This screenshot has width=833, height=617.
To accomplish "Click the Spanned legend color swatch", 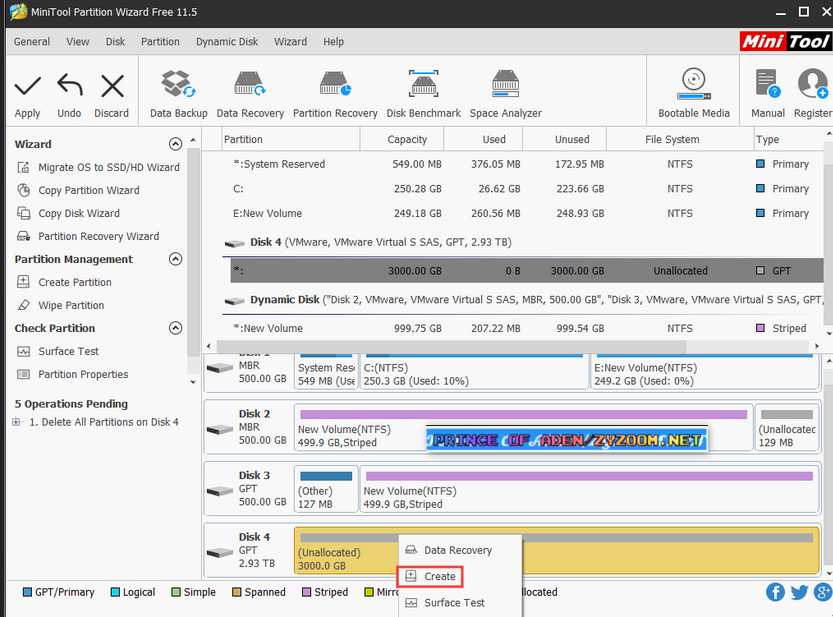I will point(236,592).
